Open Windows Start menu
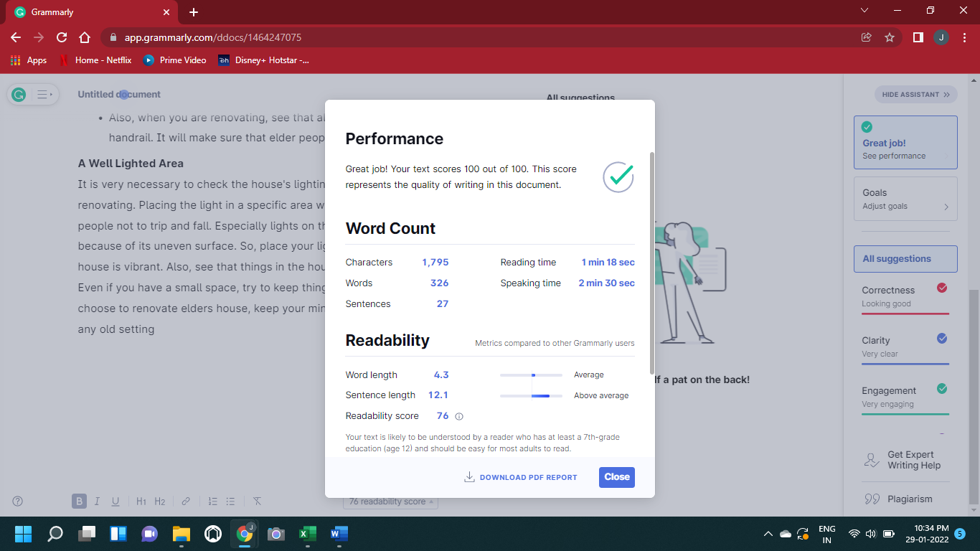 coord(23,534)
